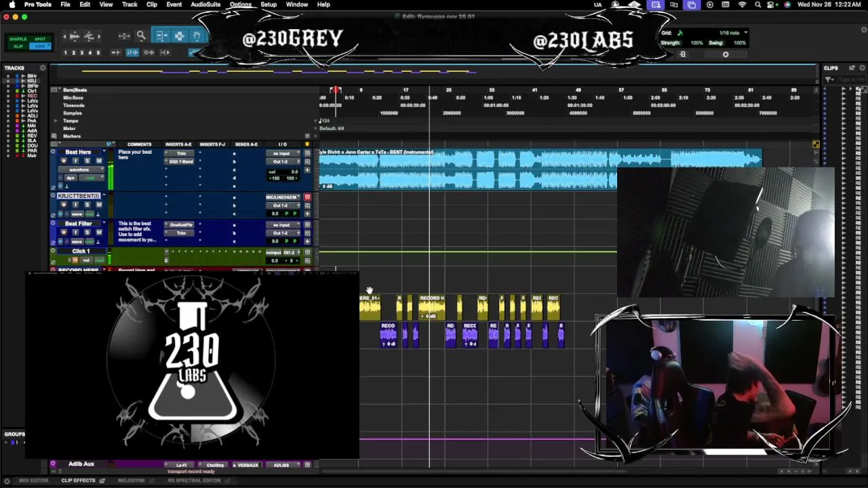Screen dimensions: 868x488
Task: Solo the KRJCTTBENT(I) track
Action: point(87,205)
